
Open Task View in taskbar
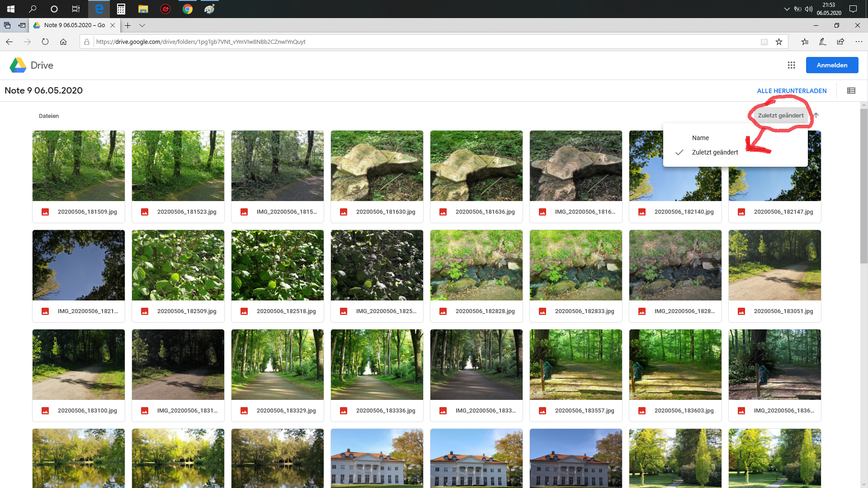[x=76, y=9]
